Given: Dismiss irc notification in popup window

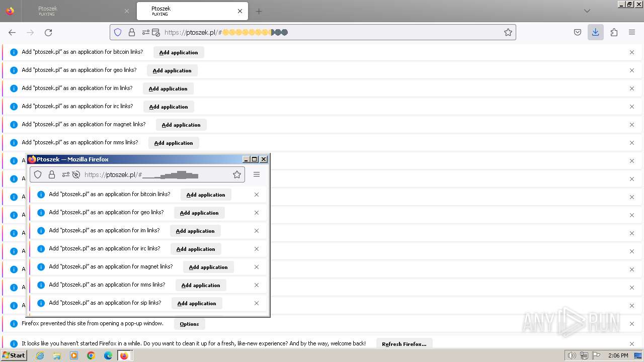Looking at the screenshot, I should click(x=257, y=249).
